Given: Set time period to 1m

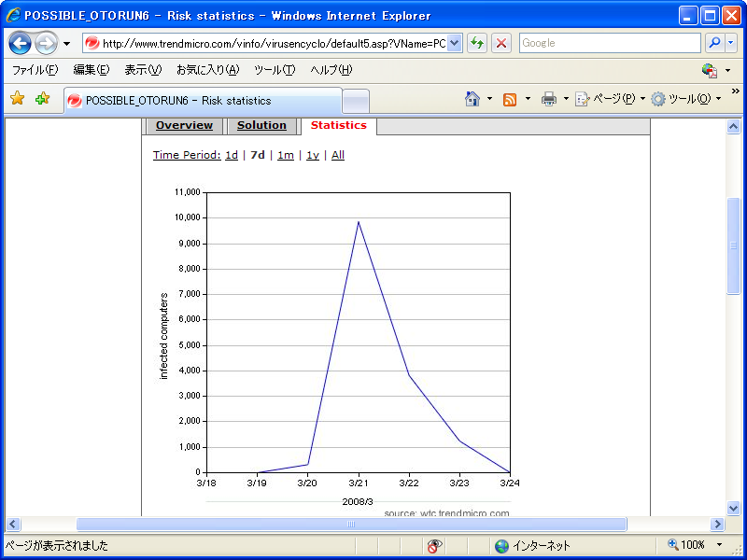Looking at the screenshot, I should [286, 155].
